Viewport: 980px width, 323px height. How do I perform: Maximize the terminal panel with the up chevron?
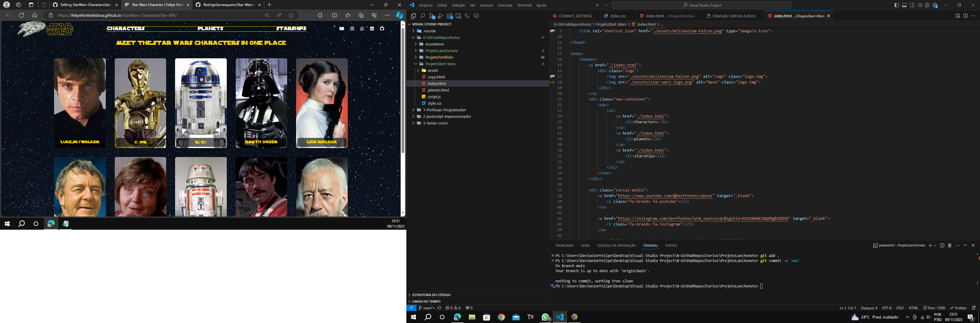[x=965, y=245]
